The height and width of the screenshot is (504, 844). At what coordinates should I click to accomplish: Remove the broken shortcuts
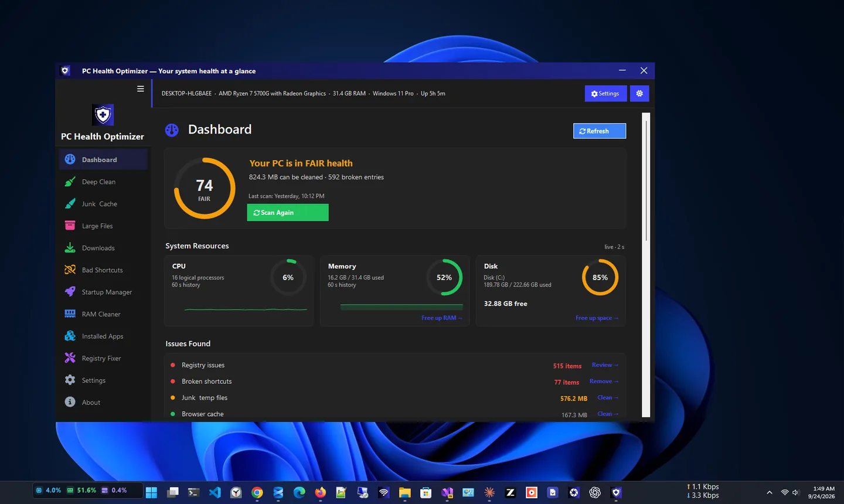[604, 382]
